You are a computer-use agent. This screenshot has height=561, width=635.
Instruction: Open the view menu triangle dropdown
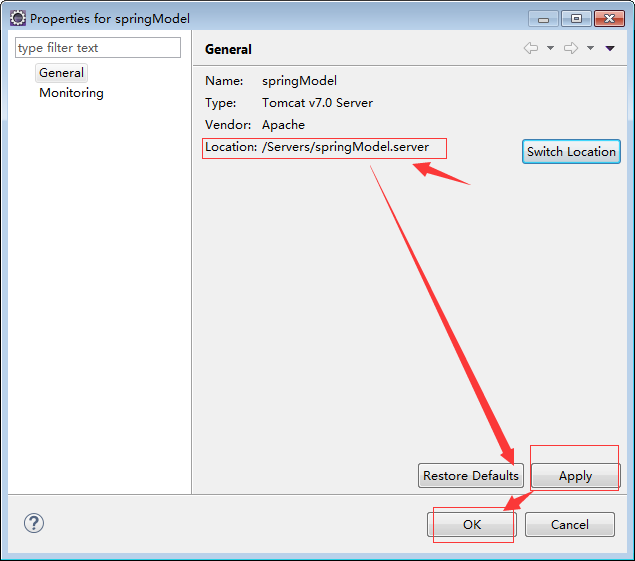(610, 48)
